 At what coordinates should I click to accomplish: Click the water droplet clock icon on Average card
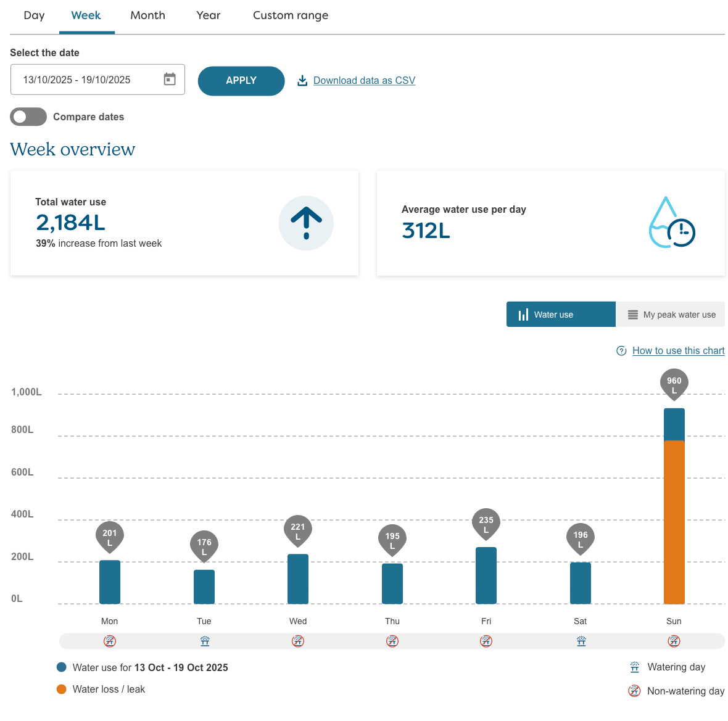coord(671,223)
